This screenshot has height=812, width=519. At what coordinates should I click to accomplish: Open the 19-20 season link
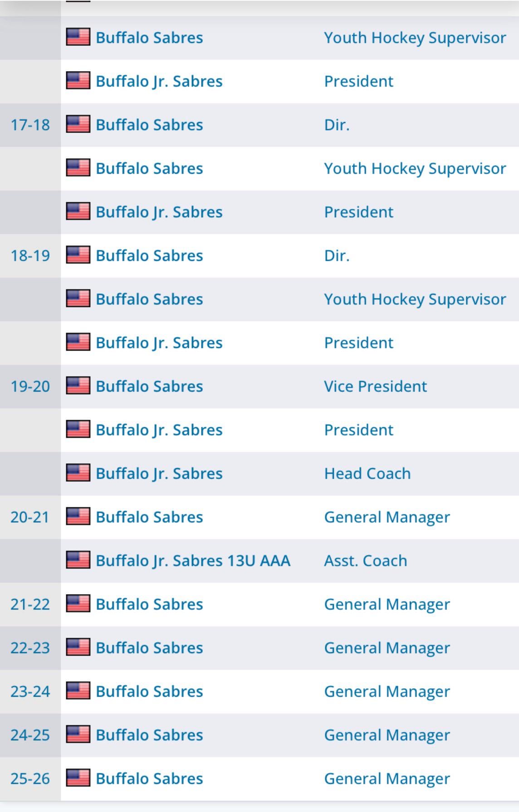[x=30, y=386]
